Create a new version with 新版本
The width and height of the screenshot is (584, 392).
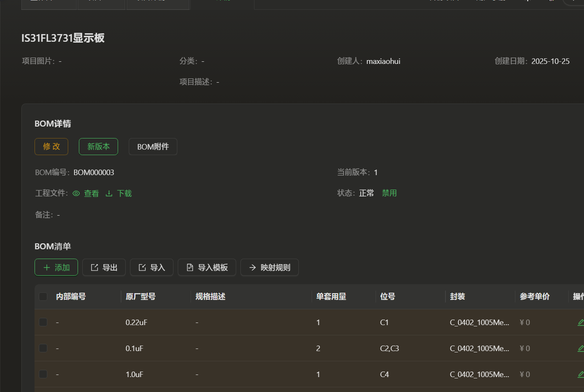point(98,147)
